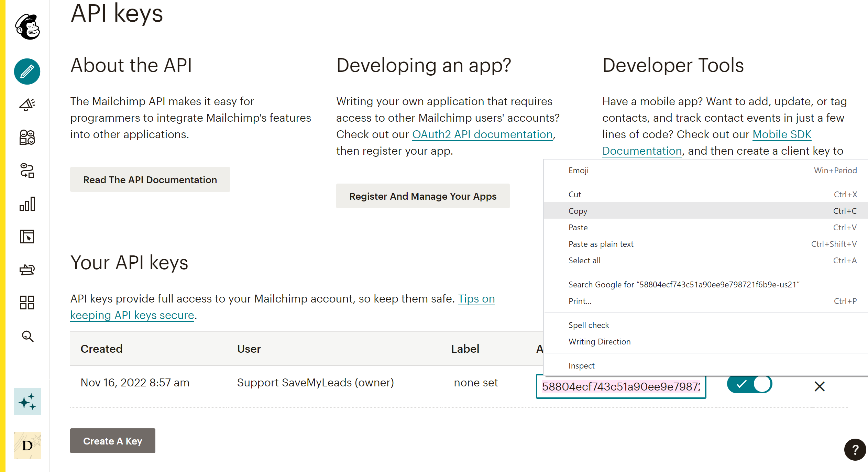Select Copy in context menu
Screen dimensions: 868x472
point(706,211)
